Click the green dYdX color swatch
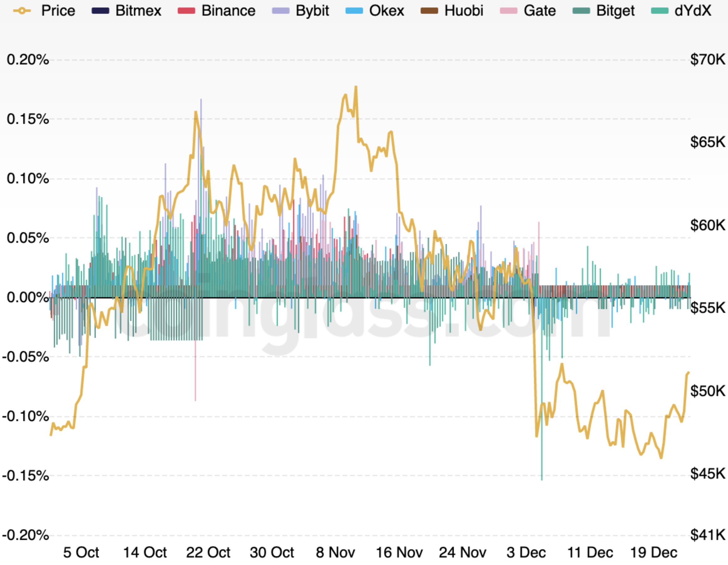The image size is (728, 565). (x=660, y=11)
